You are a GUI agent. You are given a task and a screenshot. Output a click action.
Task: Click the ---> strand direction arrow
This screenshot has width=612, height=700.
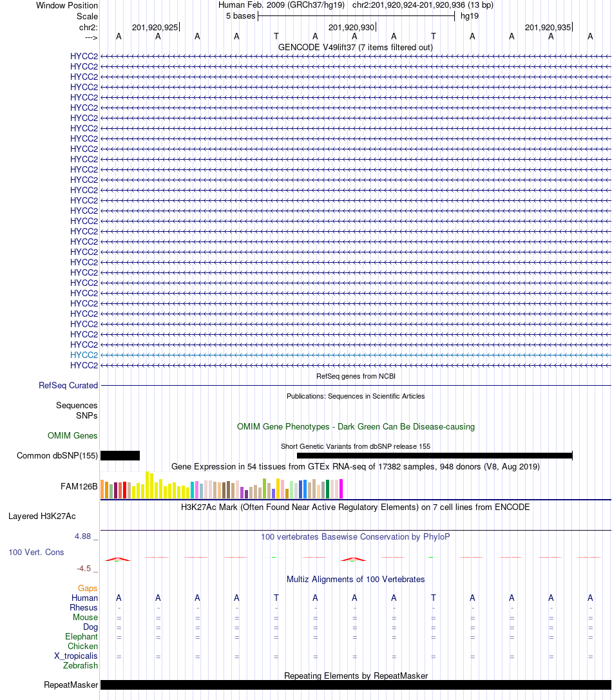pos(91,37)
